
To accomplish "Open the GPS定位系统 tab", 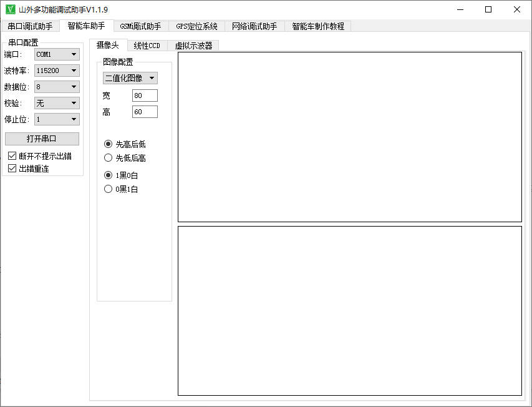I will pos(196,26).
